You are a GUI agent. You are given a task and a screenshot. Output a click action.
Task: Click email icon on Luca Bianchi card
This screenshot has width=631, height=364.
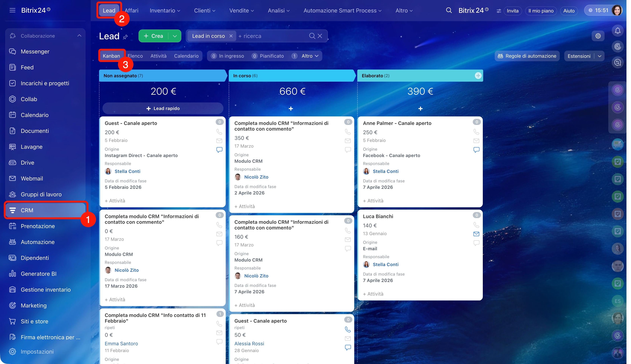476,234
